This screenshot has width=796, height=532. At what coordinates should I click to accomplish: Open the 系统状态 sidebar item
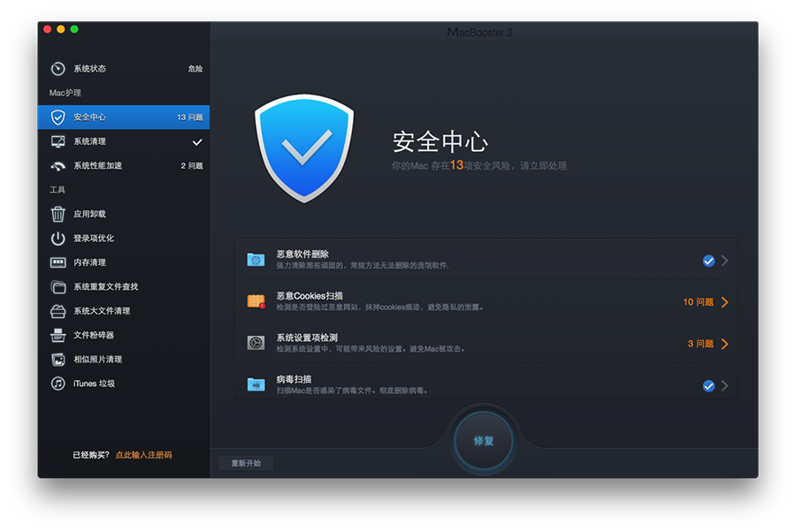(124, 68)
